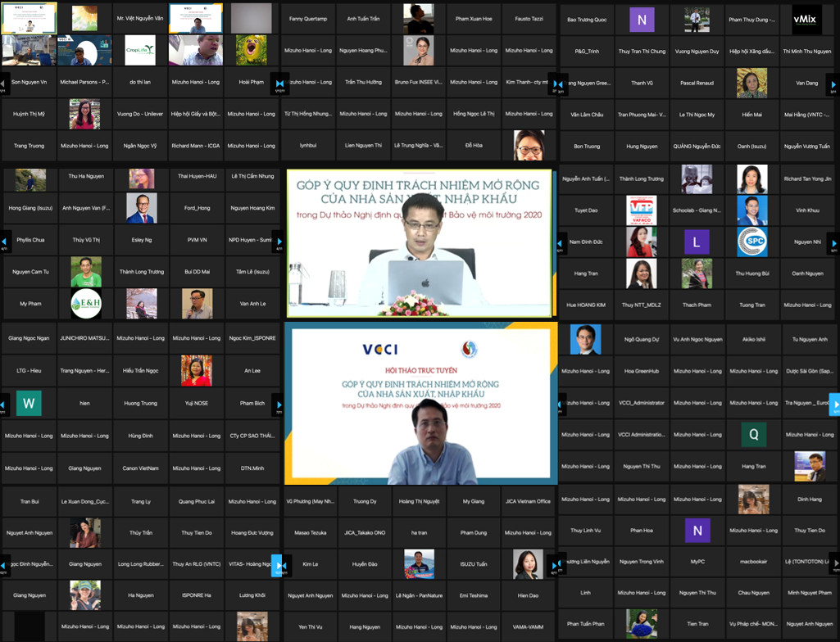Go to previous page beside Phyllis Chua
This screenshot has width=840, height=642.
(4, 241)
